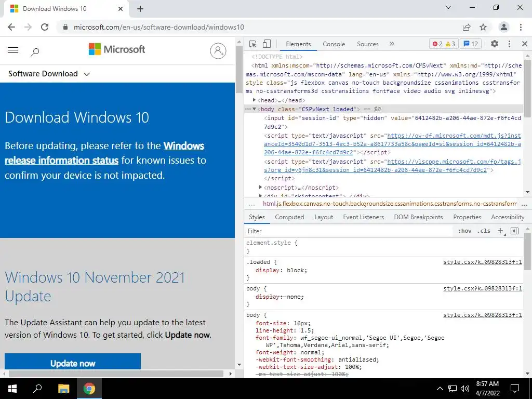Show hidden system tray icons
The width and height of the screenshot is (532, 399).
click(440, 389)
